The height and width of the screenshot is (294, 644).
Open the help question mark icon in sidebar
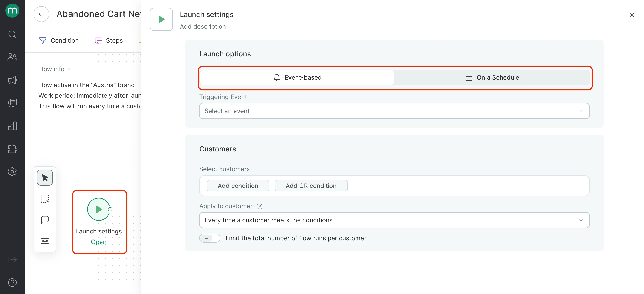[12, 283]
